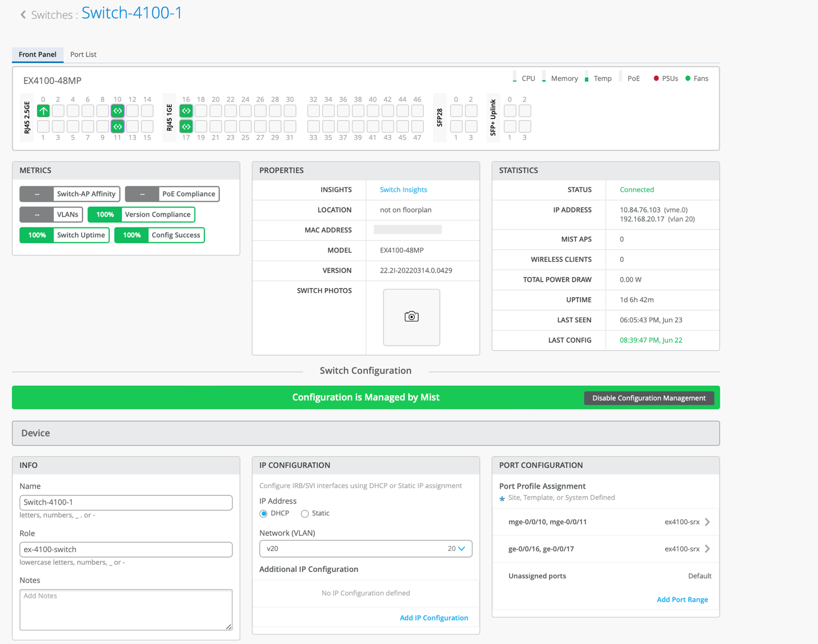This screenshot has width=818, height=644.
Task: Click into the Notes text area
Action: [x=126, y=610]
